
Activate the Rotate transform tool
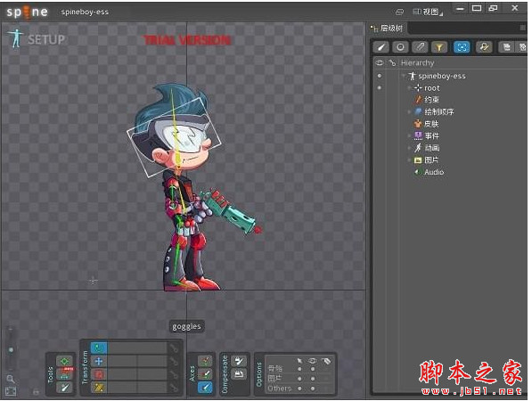[99, 348]
